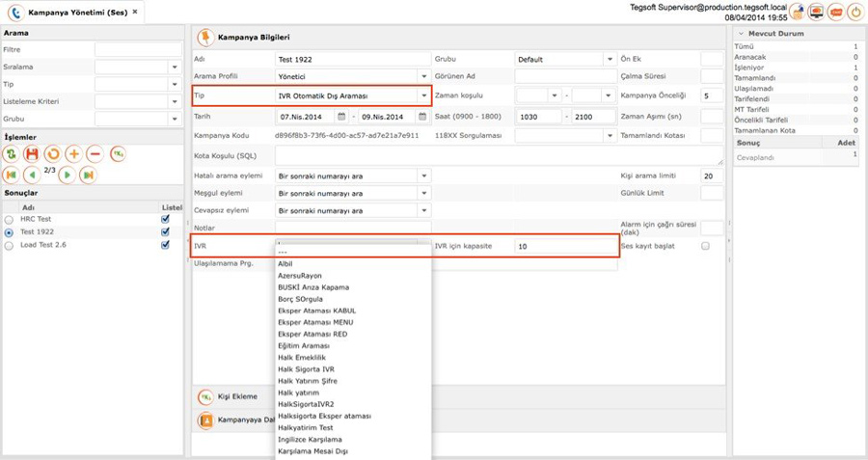
Task: Open calendar picker beside 09.Nis.2014 date
Action: click(x=423, y=117)
